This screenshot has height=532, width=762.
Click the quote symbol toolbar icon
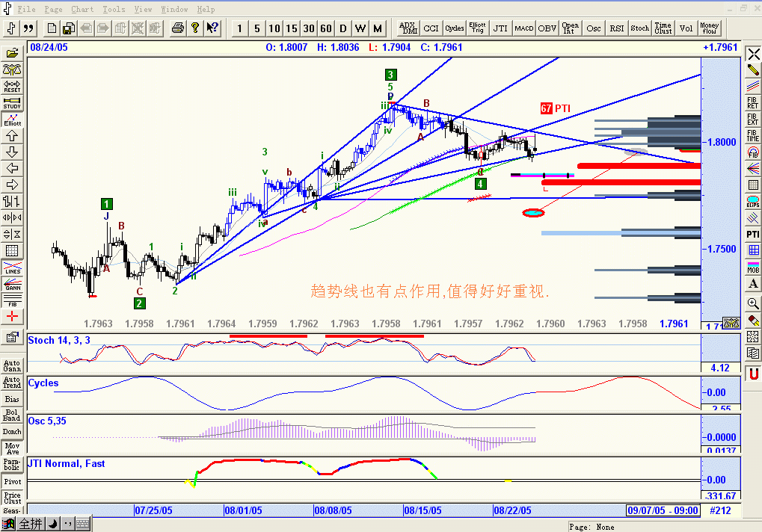(x=28, y=28)
